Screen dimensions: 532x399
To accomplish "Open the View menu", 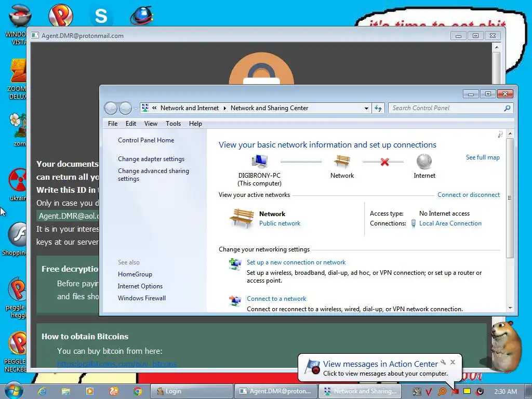I will coord(151,124).
